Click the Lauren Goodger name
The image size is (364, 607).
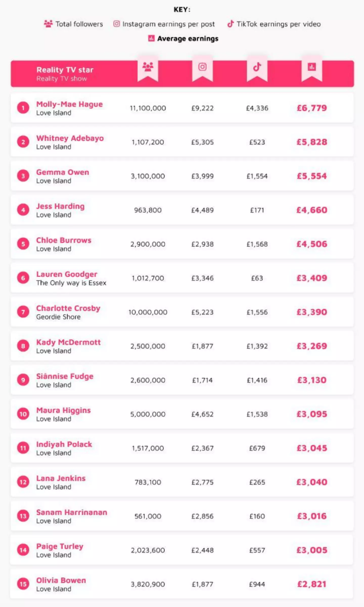coord(67,274)
